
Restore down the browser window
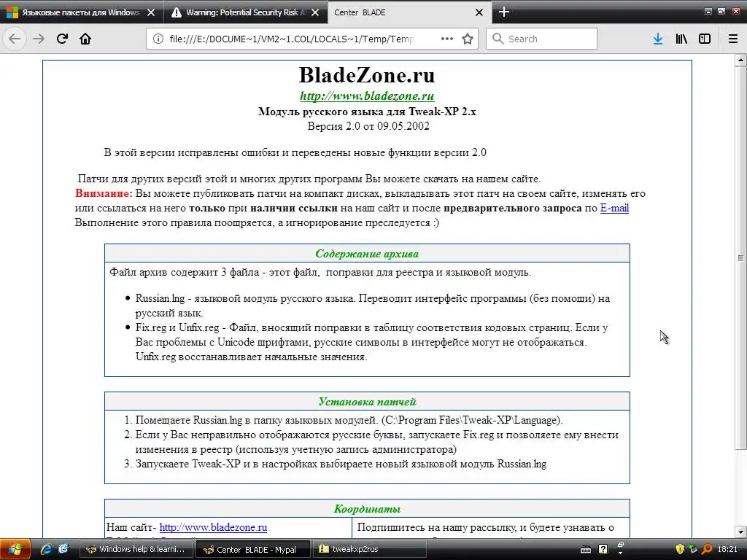pos(721,11)
